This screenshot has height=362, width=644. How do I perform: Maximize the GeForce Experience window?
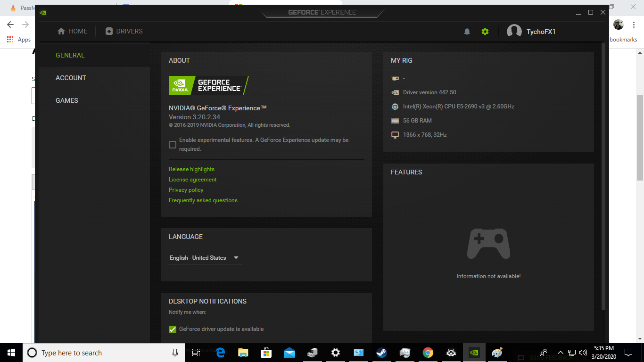point(591,13)
